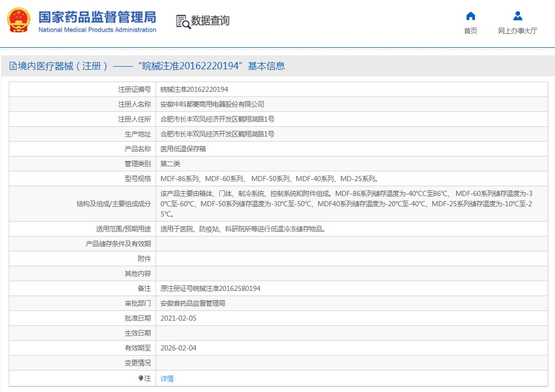Click the 注册人住所 address value
The width and height of the screenshot is (555, 392).
217,119
